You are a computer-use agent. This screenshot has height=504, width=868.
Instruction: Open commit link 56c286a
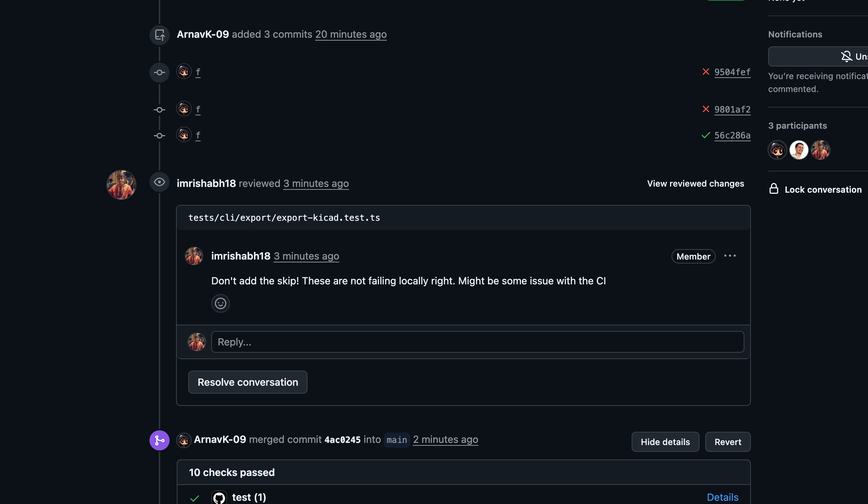pos(732,135)
